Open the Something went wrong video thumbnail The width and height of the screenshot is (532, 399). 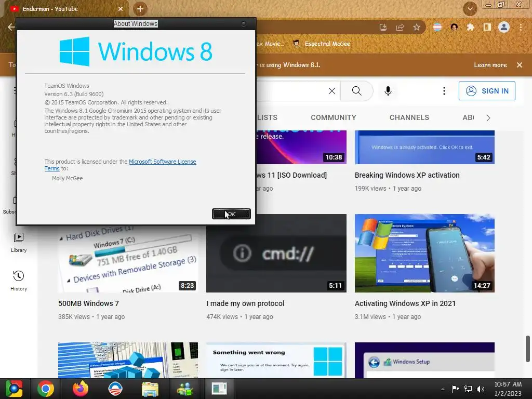coord(276,361)
